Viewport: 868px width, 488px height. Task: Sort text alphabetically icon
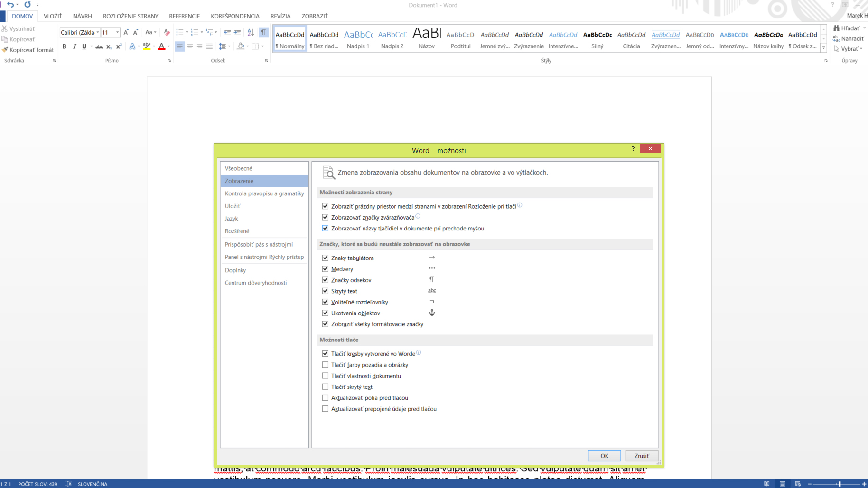tap(251, 32)
